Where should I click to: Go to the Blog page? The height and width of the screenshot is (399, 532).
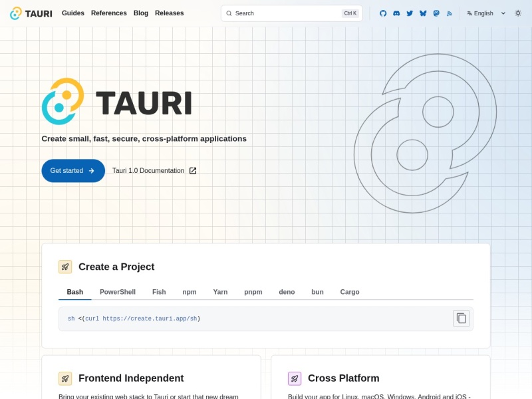click(x=141, y=13)
